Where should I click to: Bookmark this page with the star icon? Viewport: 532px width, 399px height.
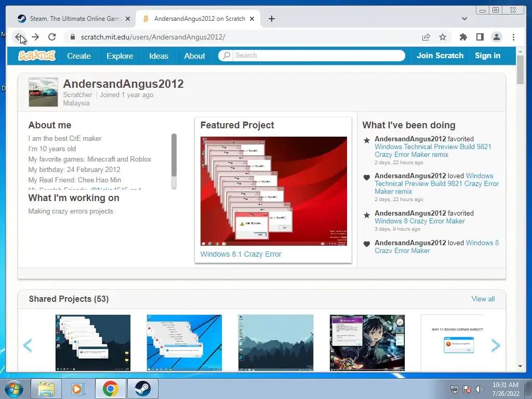click(x=443, y=37)
